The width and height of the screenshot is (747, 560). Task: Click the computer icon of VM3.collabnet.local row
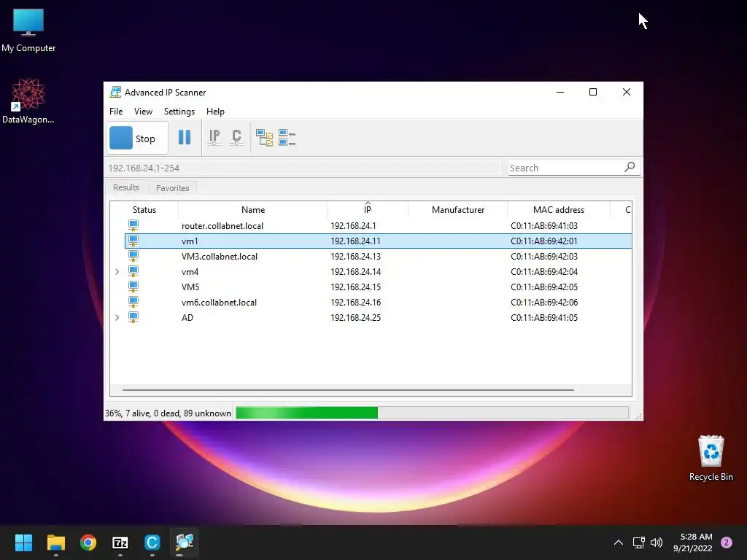point(133,256)
